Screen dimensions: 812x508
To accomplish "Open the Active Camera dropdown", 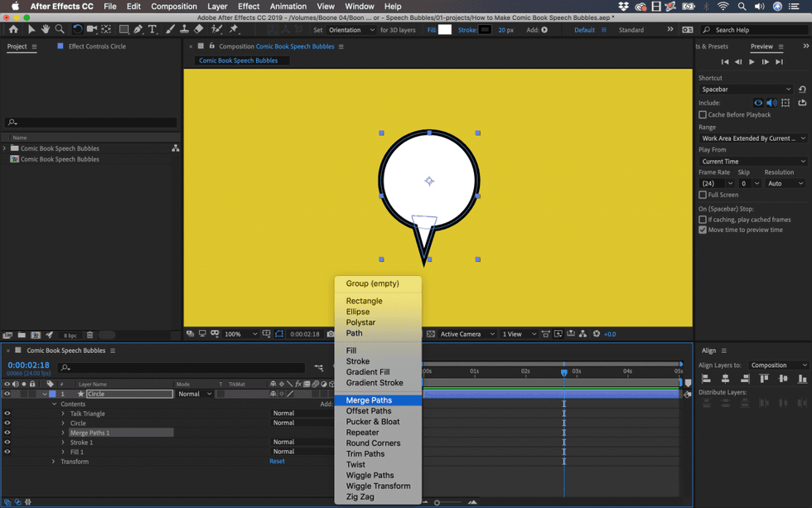I will click(x=467, y=334).
